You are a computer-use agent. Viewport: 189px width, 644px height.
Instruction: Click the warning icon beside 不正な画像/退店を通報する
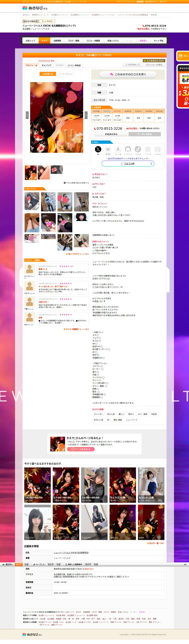click(x=64, y=183)
